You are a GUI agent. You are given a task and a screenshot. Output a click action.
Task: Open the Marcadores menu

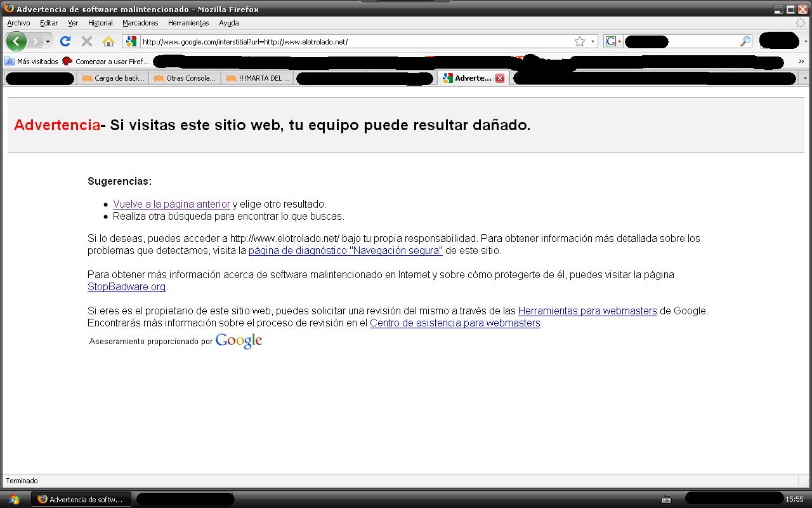tap(140, 23)
